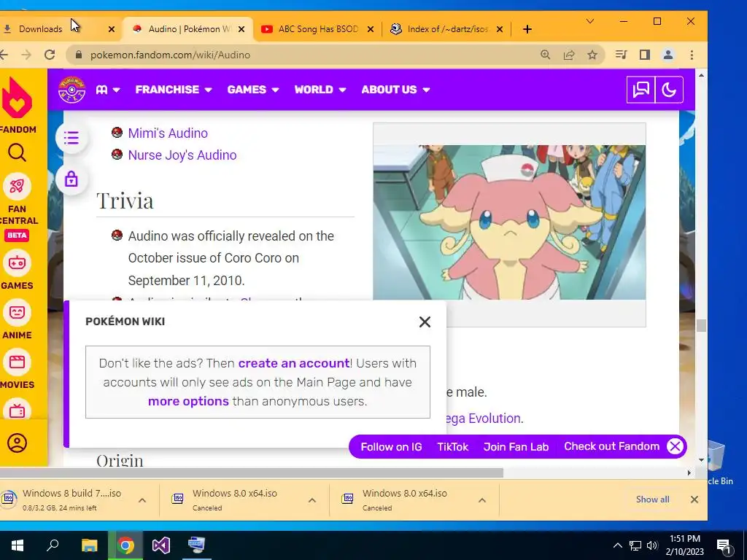Open the Fandom heart logo home
Viewport: 747px width, 560px height.
coord(17,98)
